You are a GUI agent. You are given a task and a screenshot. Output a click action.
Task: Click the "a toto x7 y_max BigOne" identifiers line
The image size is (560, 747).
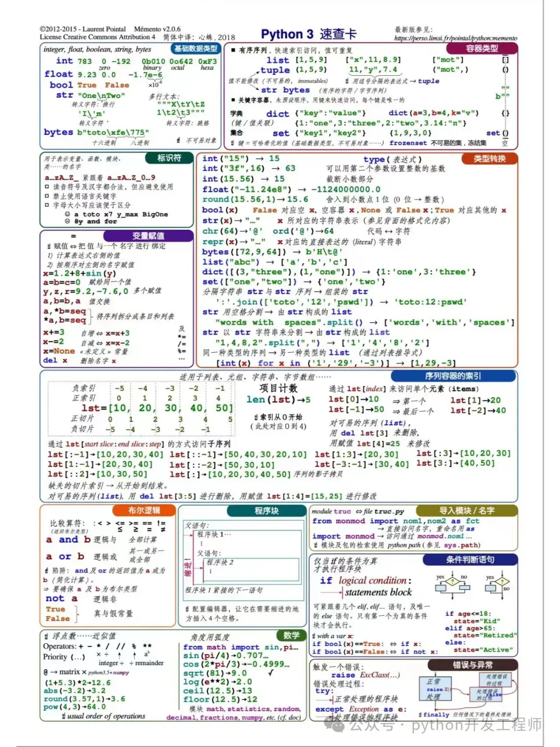point(121,214)
